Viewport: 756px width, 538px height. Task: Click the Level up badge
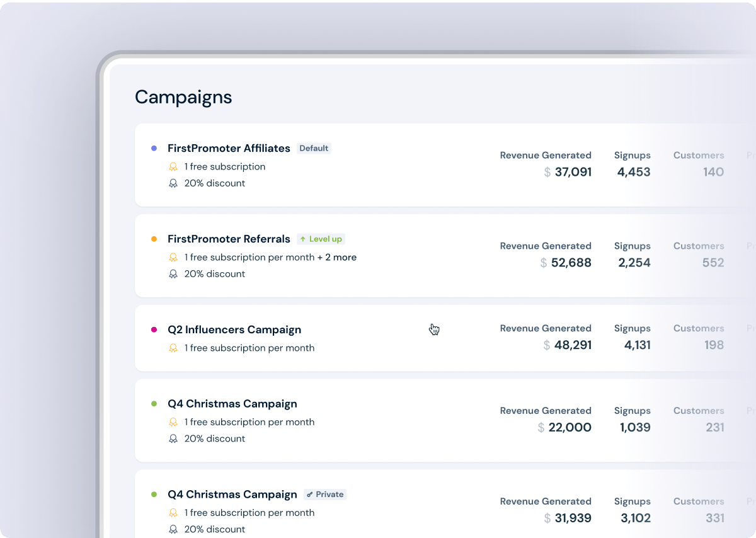[321, 239]
